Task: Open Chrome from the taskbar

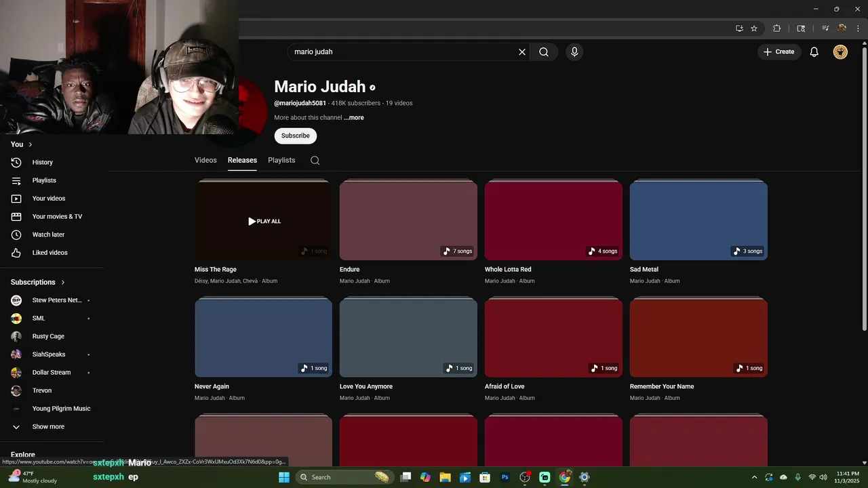Action: tap(564, 477)
